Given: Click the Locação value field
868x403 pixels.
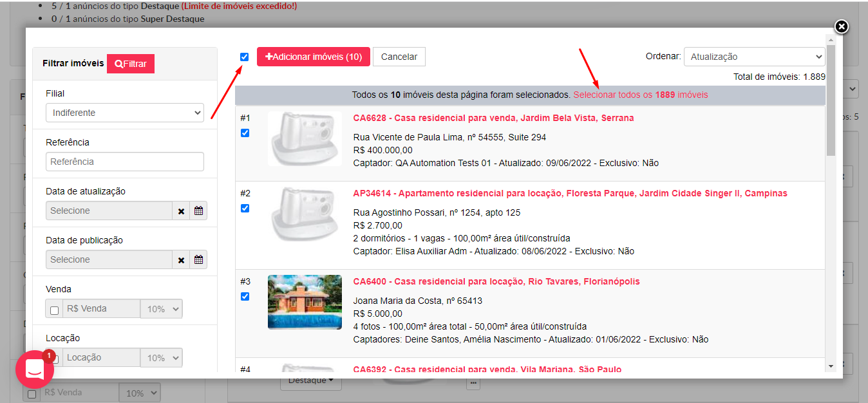Looking at the screenshot, I should pos(101,358).
